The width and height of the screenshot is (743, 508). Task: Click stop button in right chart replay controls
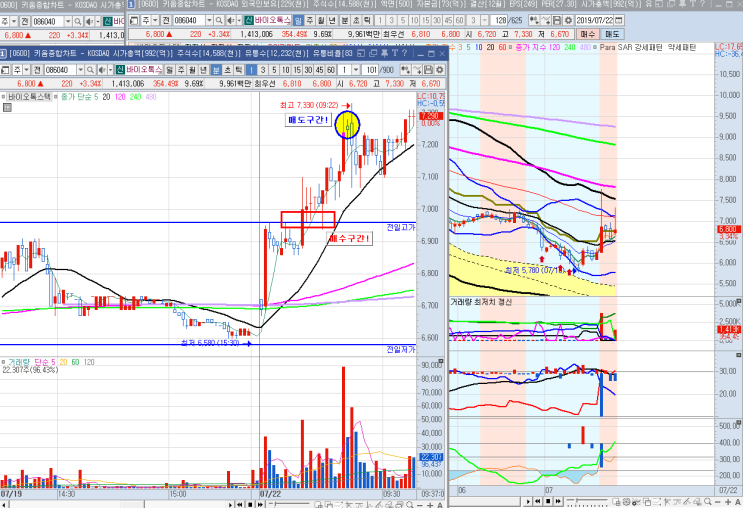(548, 501)
